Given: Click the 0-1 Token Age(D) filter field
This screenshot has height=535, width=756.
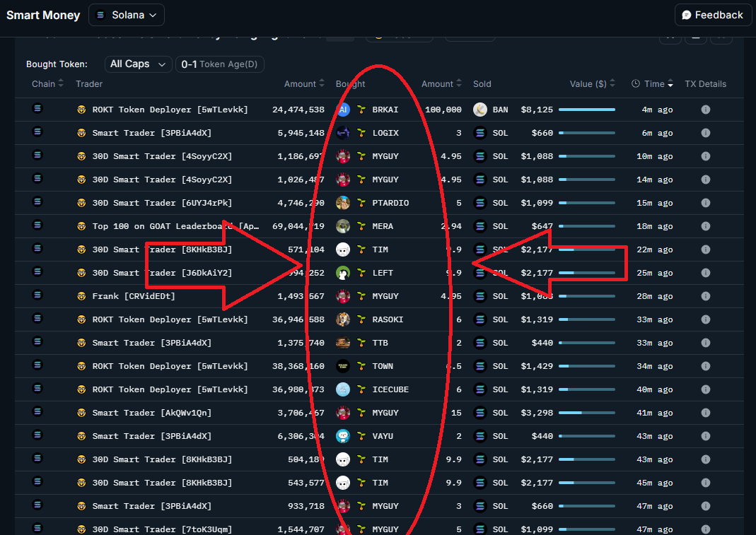Looking at the screenshot, I should pyautogui.click(x=220, y=64).
